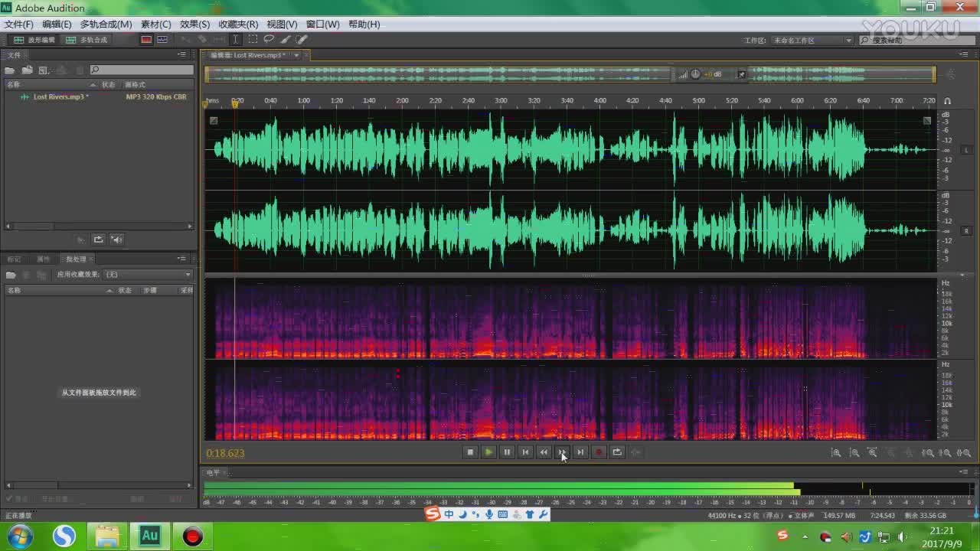This screenshot has width=980, height=551.
Task: Open Adobe Audition from the taskbar
Action: [x=149, y=536]
